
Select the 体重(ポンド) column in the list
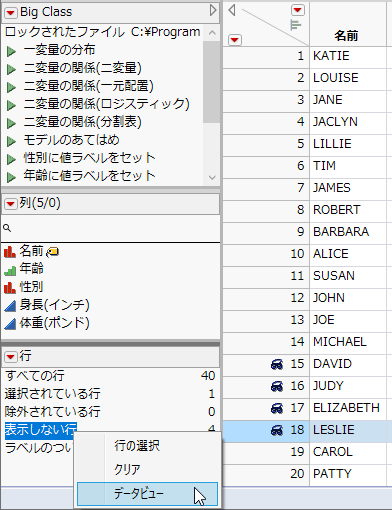click(x=54, y=323)
